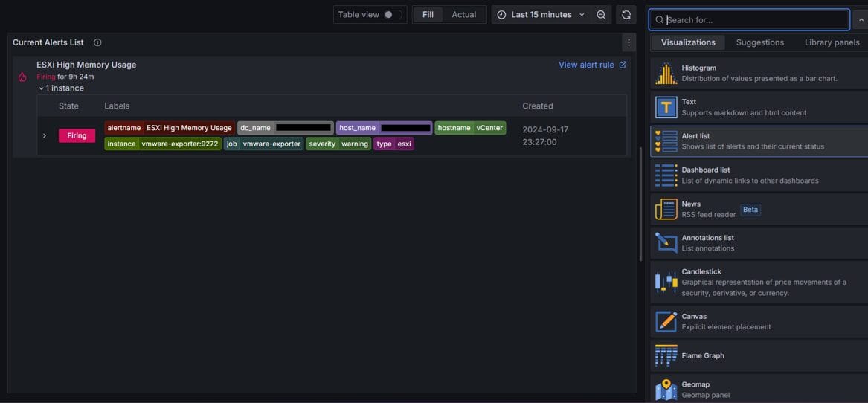Select the Fill display option
Viewport: 868px width, 403px height.
pyautogui.click(x=428, y=15)
